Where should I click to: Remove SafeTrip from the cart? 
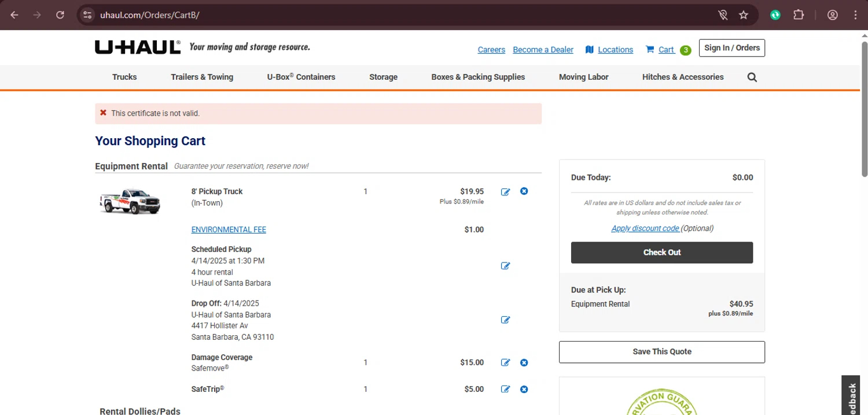[524, 389]
